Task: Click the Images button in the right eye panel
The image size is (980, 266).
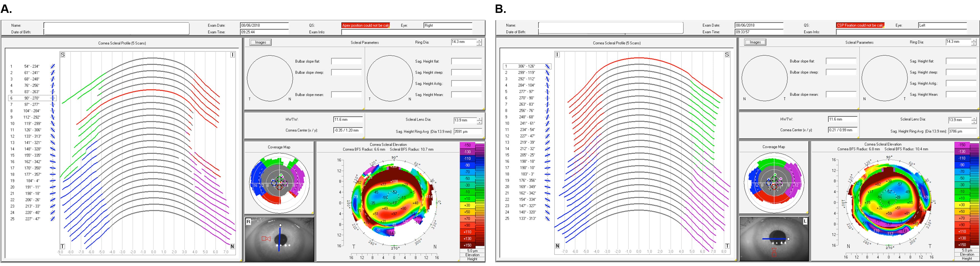Action: 261,42
